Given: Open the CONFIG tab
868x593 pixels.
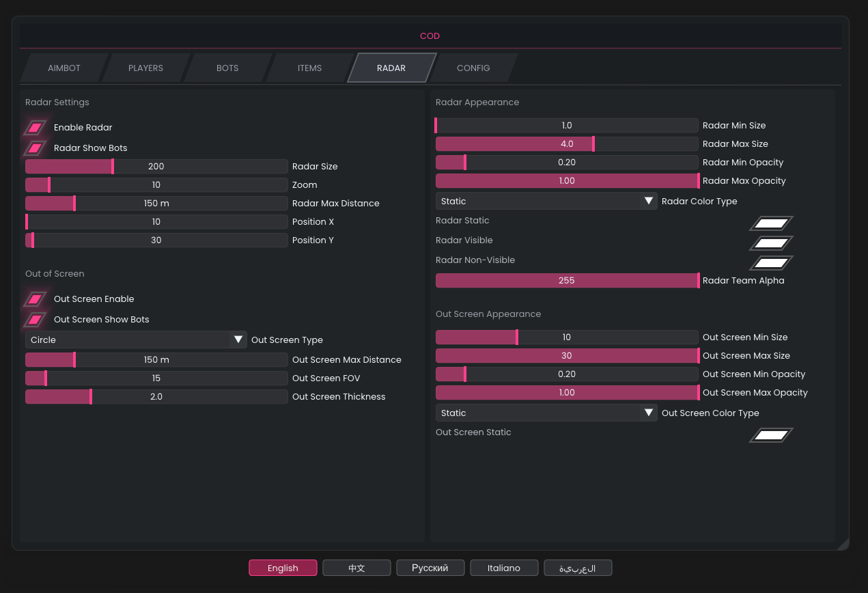Looking at the screenshot, I should [x=473, y=68].
